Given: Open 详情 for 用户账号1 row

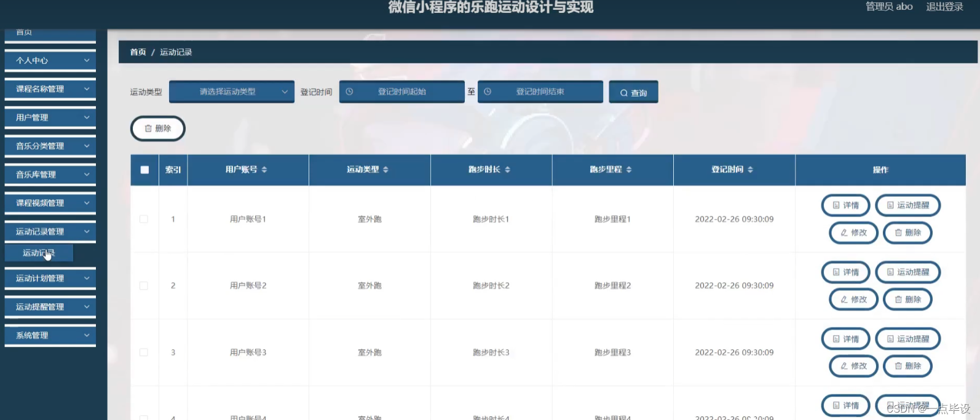Looking at the screenshot, I should pos(845,205).
